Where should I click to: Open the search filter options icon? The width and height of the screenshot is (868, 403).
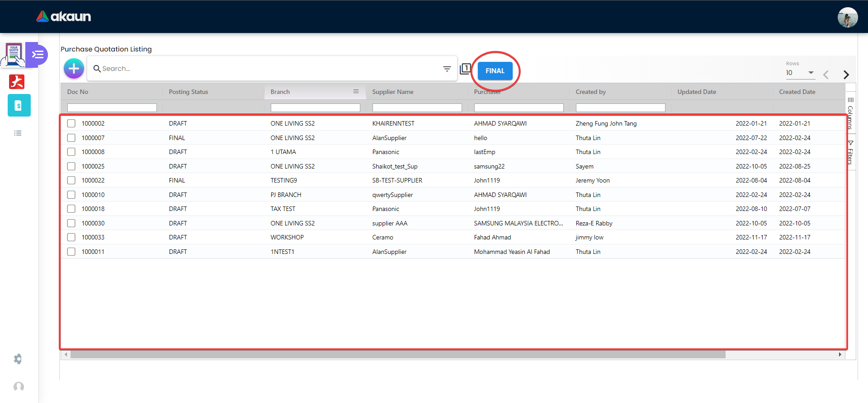tap(447, 69)
